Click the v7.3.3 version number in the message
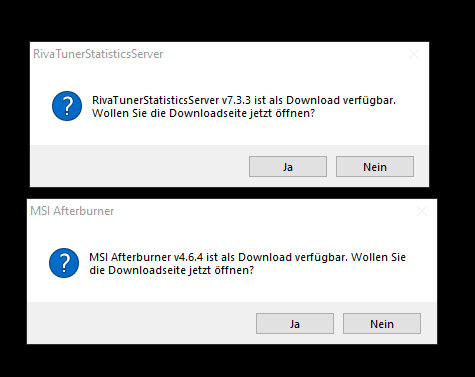Screen dimensions: 475x377 pyautogui.click(x=236, y=100)
